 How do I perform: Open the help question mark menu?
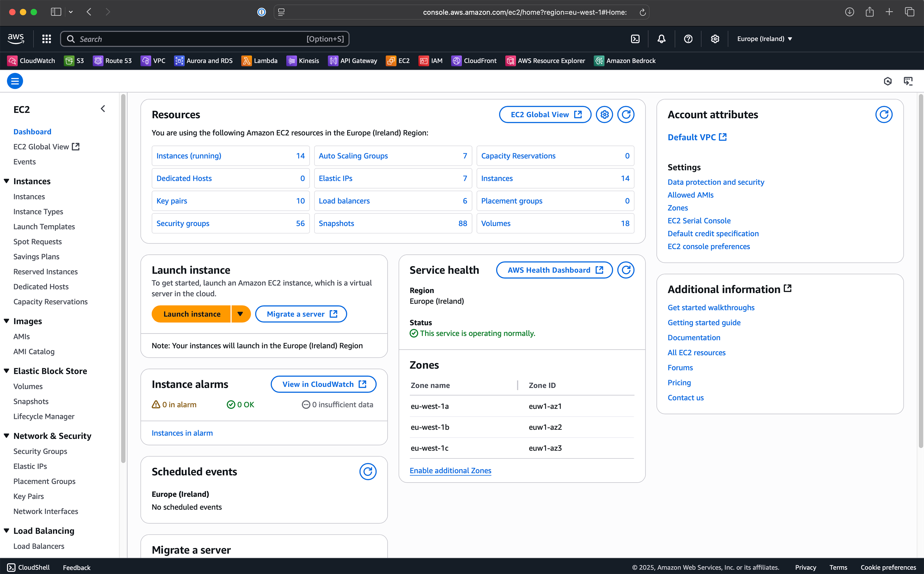coord(688,39)
